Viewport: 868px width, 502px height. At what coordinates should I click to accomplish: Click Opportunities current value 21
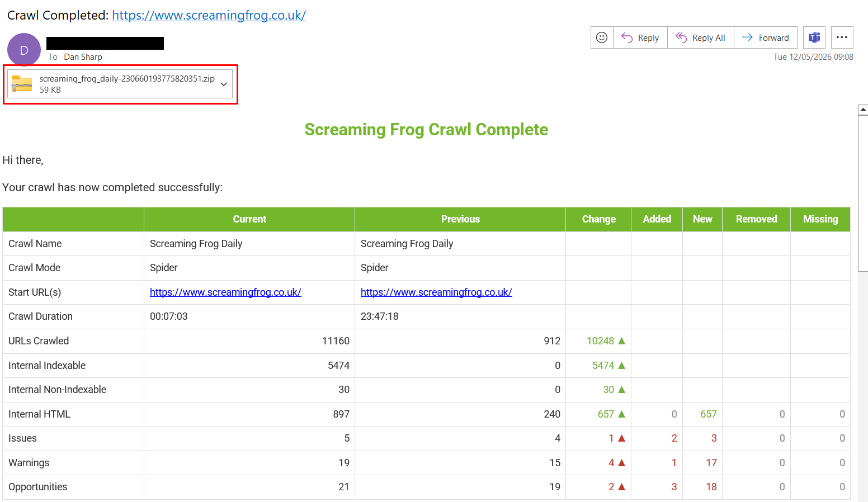coord(344,487)
